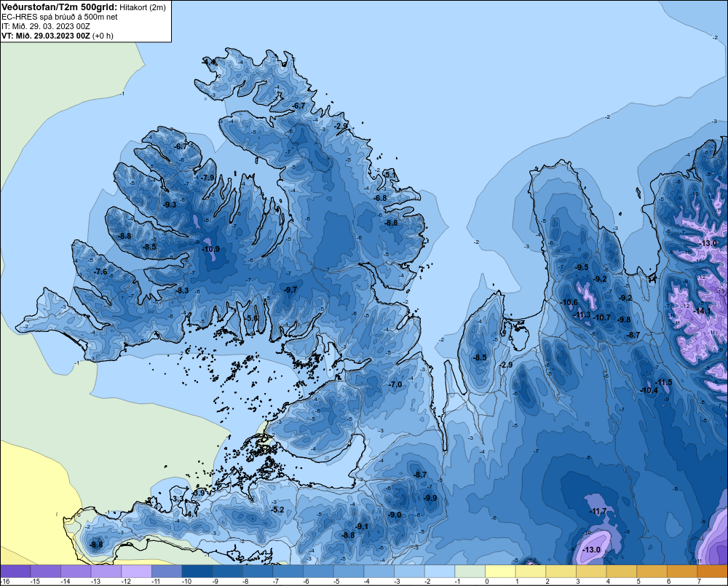Click the -10.4 temperature label
728x586 pixels.
[649, 390]
